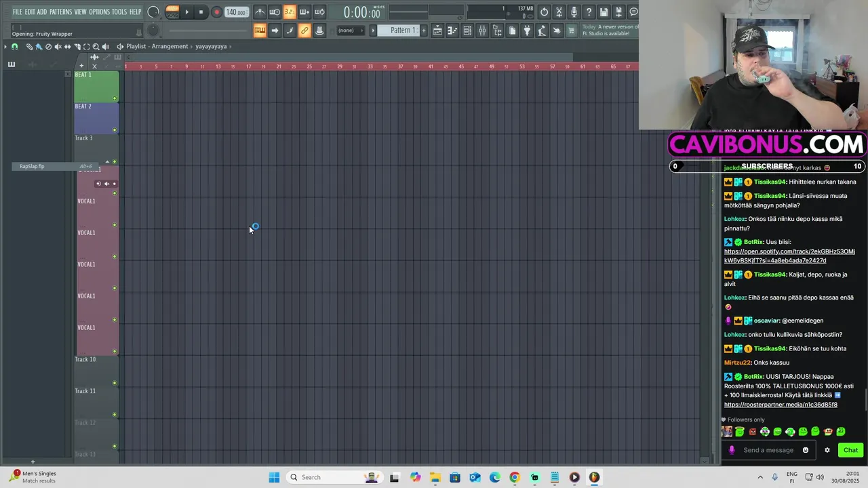Click the question mark help icon
The image size is (868, 488).
point(589,12)
